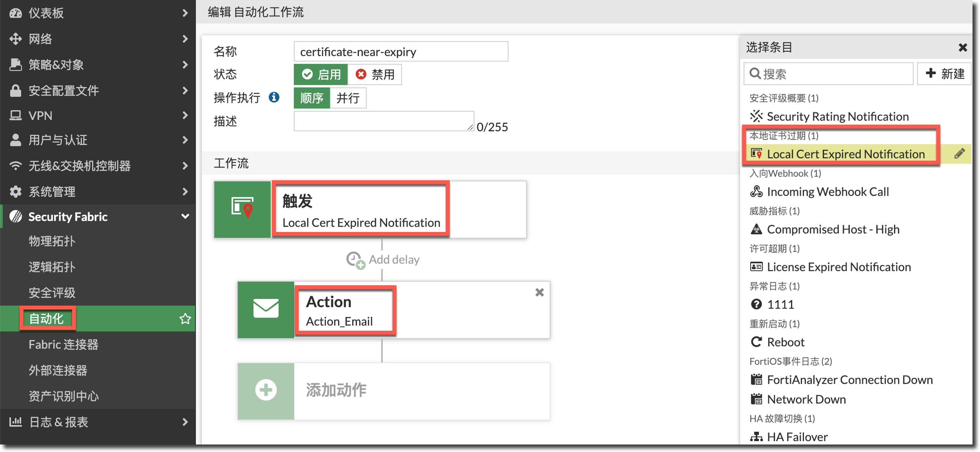Click the operation execution info icon

(x=274, y=97)
